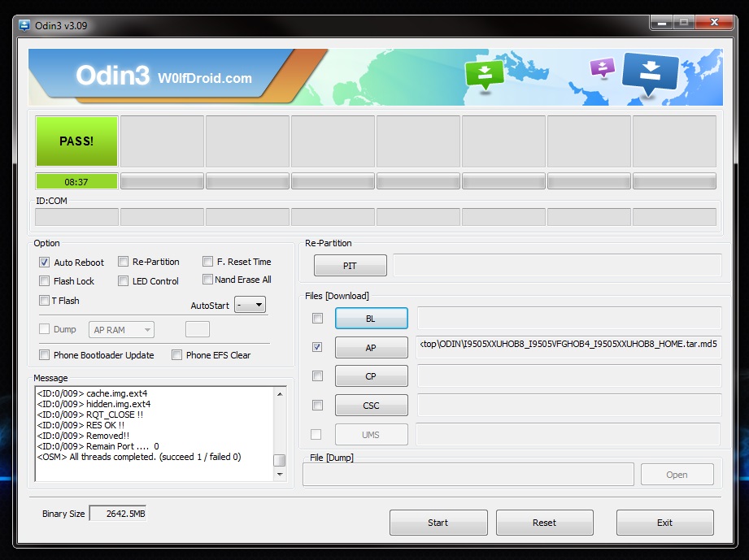
Task: Browse for an AP firmware file
Action: click(371, 348)
